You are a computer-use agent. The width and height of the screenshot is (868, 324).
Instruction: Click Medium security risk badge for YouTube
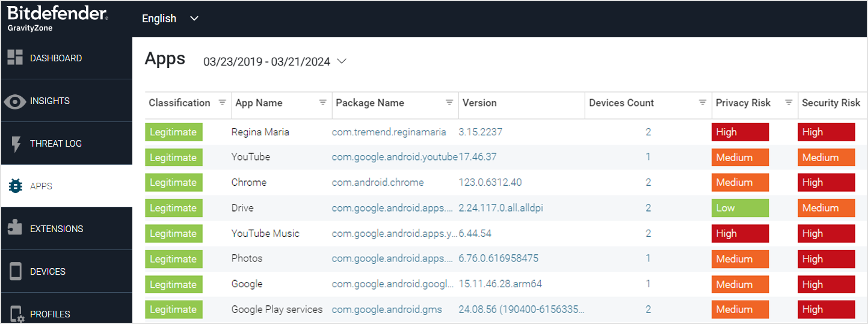coord(826,157)
